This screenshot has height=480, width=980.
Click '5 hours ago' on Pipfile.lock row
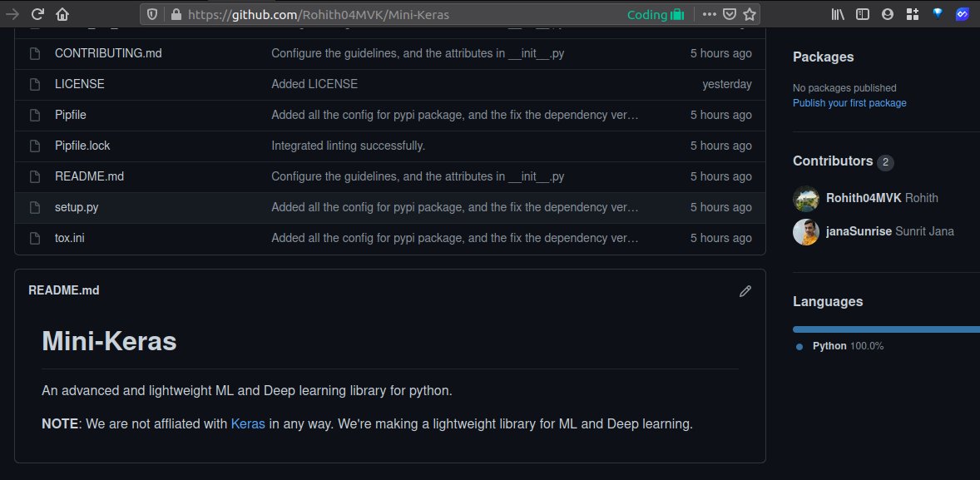click(720, 146)
